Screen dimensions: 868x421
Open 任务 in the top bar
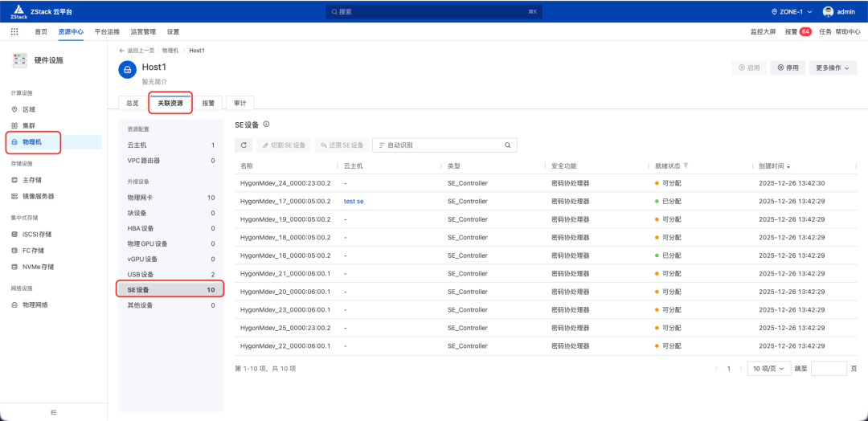pos(825,32)
